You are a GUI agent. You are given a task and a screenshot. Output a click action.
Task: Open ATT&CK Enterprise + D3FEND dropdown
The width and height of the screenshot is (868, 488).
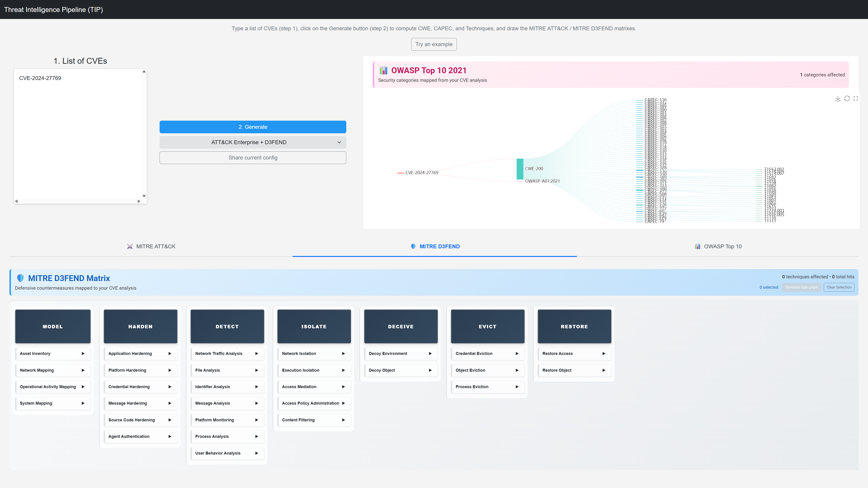point(253,142)
